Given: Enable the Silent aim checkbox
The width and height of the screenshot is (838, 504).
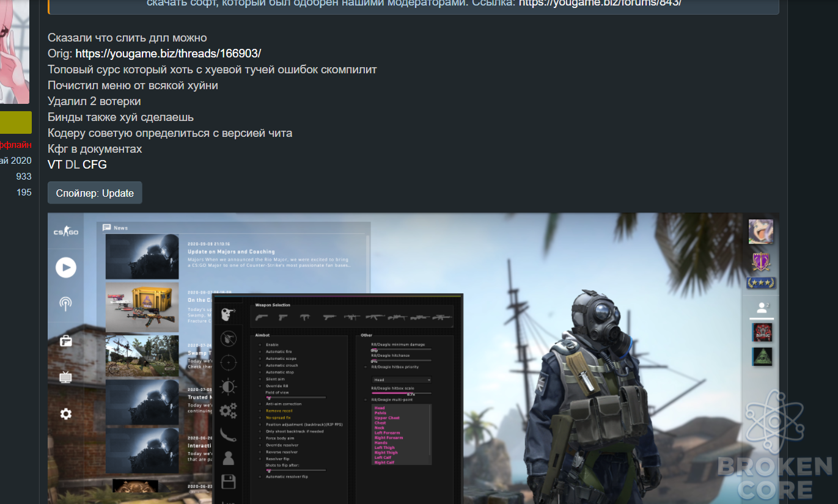Looking at the screenshot, I should (x=260, y=379).
